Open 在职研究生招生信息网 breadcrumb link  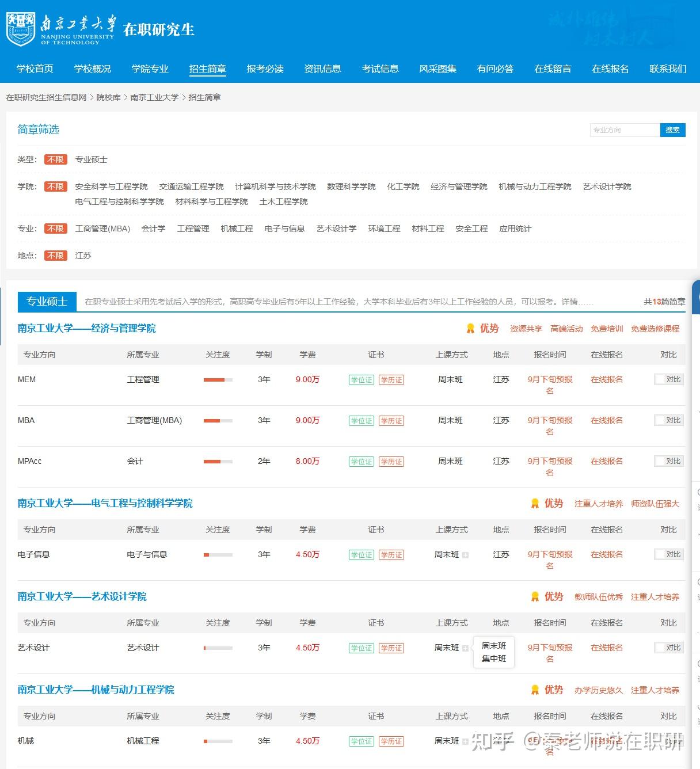pyautogui.click(x=46, y=97)
